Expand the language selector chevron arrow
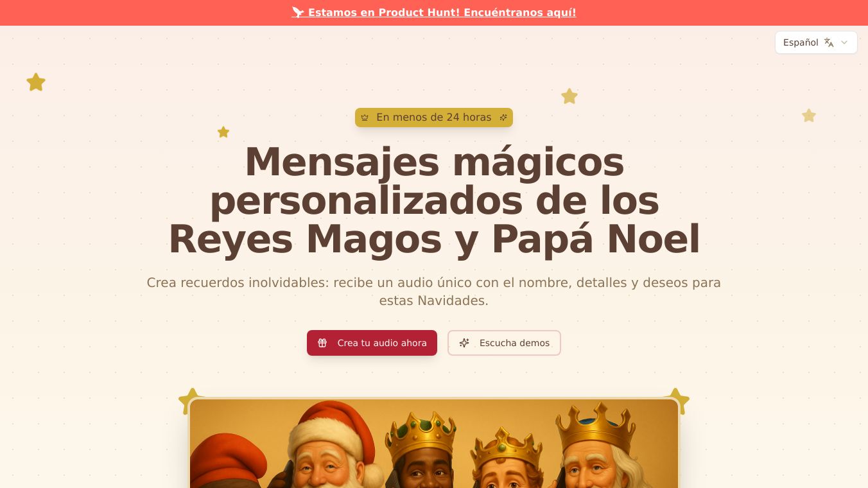The width and height of the screenshot is (868, 488). pos(844,42)
